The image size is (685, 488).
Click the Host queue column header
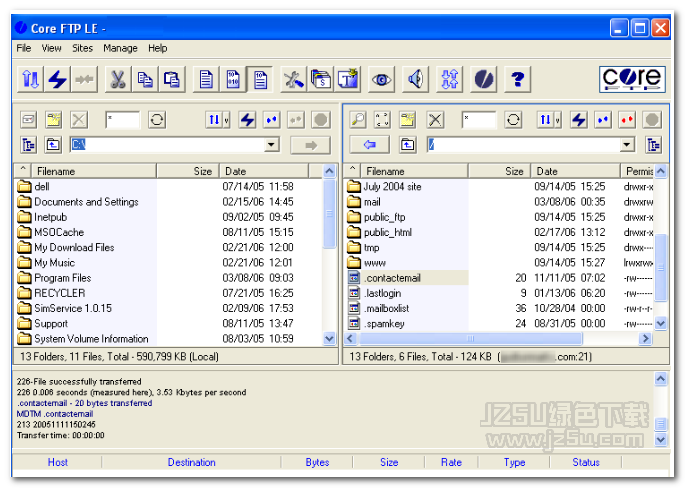(x=57, y=462)
